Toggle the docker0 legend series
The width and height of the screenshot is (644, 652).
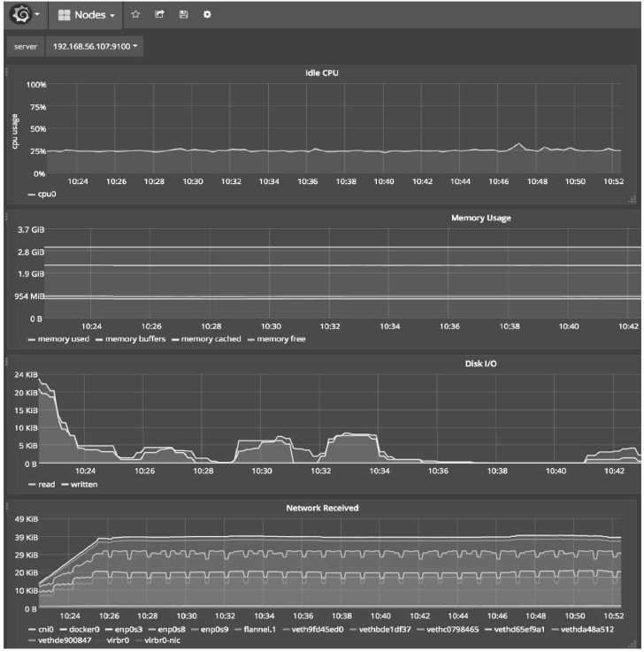(80, 629)
